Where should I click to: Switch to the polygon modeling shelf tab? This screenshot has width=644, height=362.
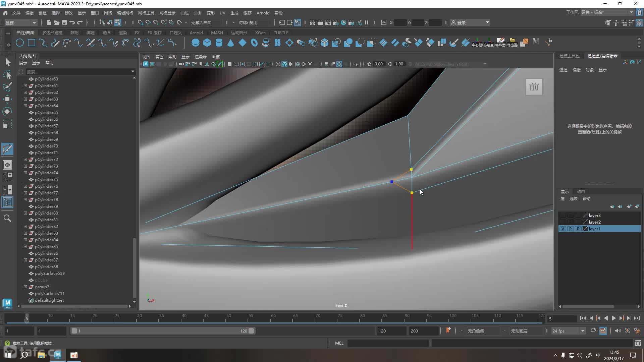[52, 33]
